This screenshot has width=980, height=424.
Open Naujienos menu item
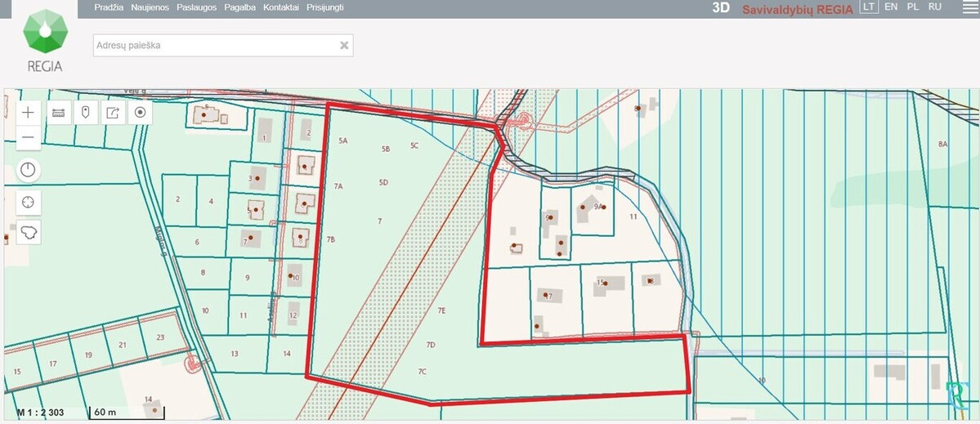tap(150, 7)
